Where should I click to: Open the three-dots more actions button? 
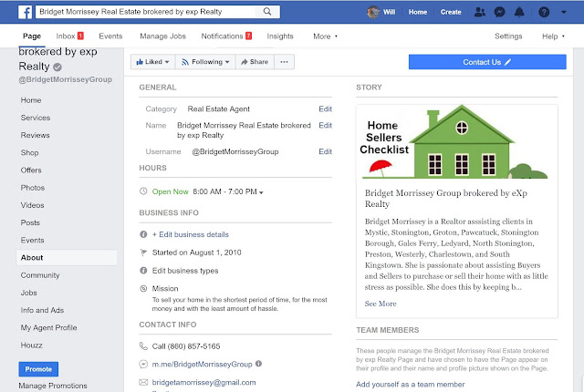pyautogui.click(x=284, y=62)
